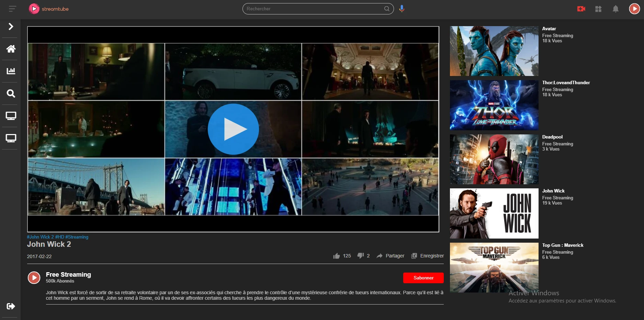Image resolution: width=644 pixels, height=320 pixels.
Task: Open the notifications bell
Action: 615,9
